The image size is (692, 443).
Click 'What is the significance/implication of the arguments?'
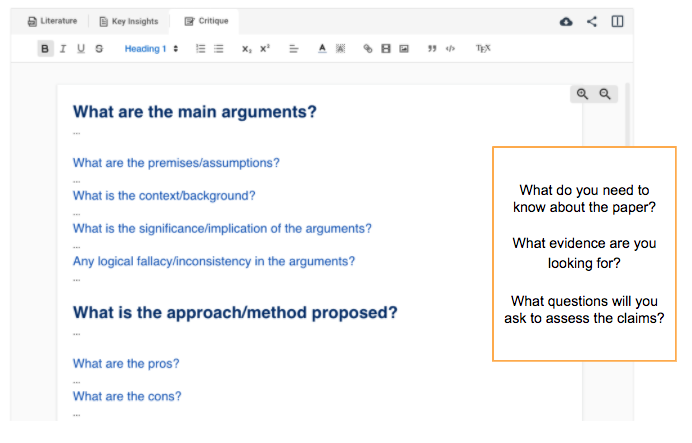point(222,229)
